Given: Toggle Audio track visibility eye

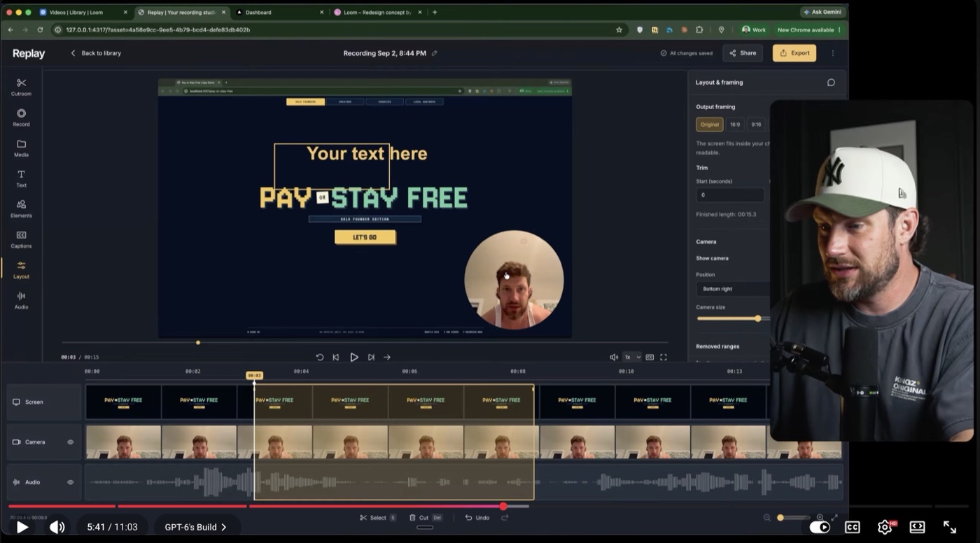Looking at the screenshot, I should (70, 482).
